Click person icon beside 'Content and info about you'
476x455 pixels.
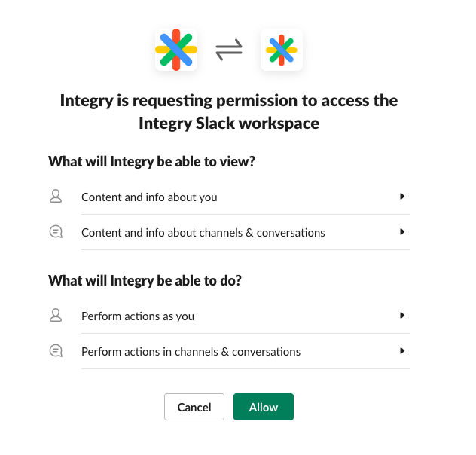56,197
